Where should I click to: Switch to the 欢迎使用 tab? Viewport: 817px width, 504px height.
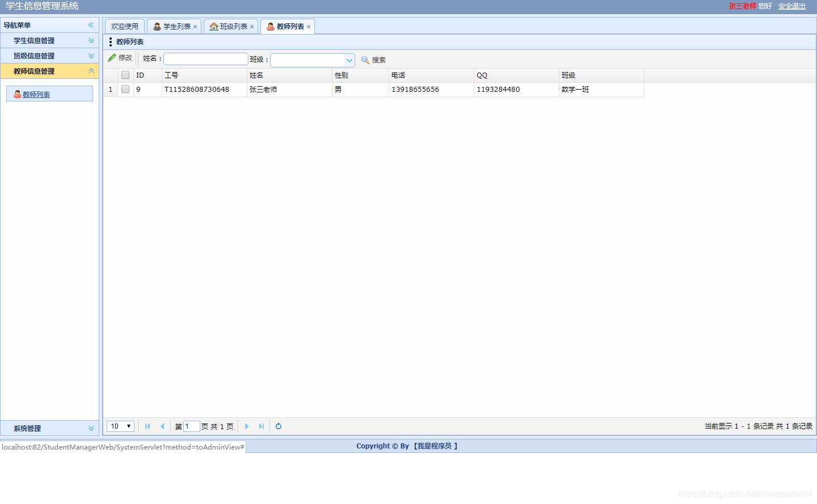(x=125, y=27)
